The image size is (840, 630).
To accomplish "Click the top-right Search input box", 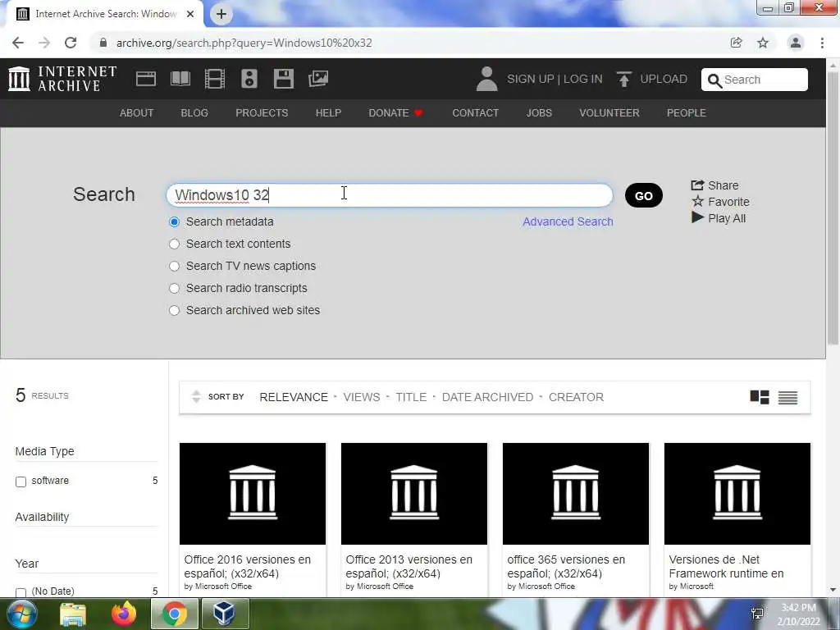I will [755, 80].
